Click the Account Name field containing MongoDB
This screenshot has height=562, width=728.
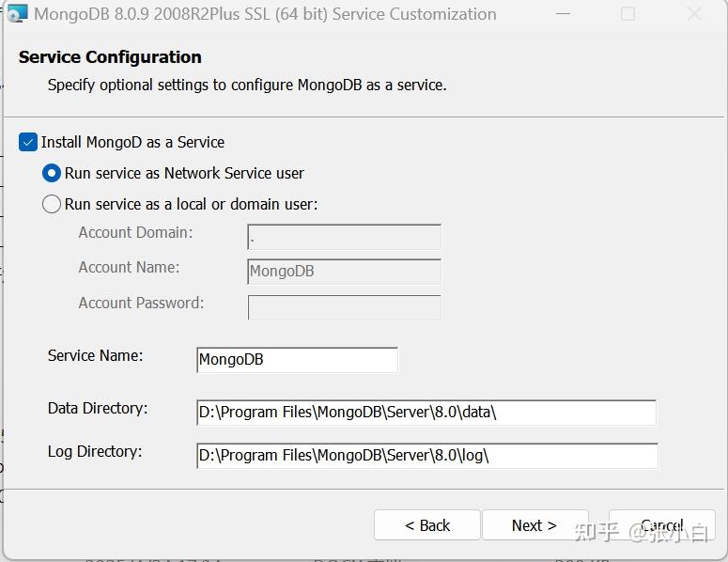coord(344,272)
